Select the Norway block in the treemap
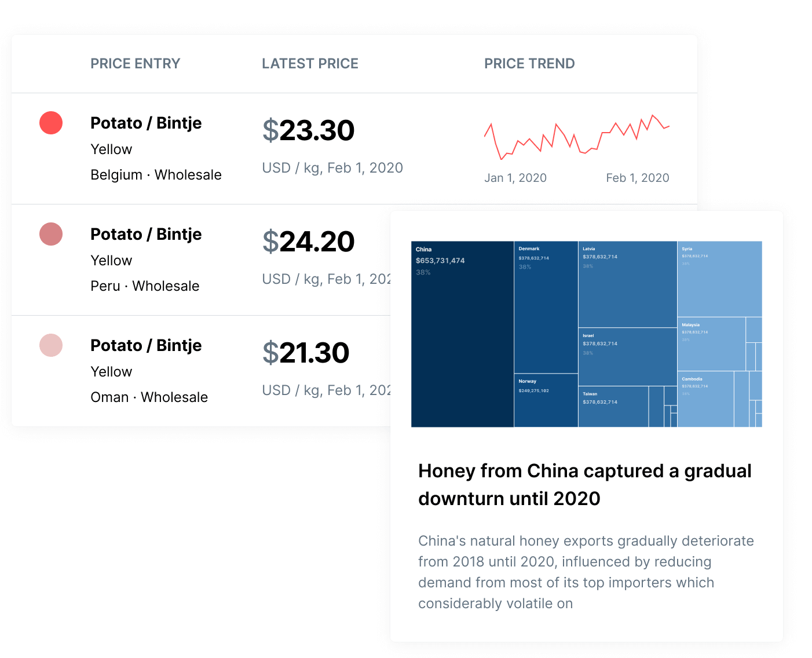The image size is (812, 658). (546, 400)
